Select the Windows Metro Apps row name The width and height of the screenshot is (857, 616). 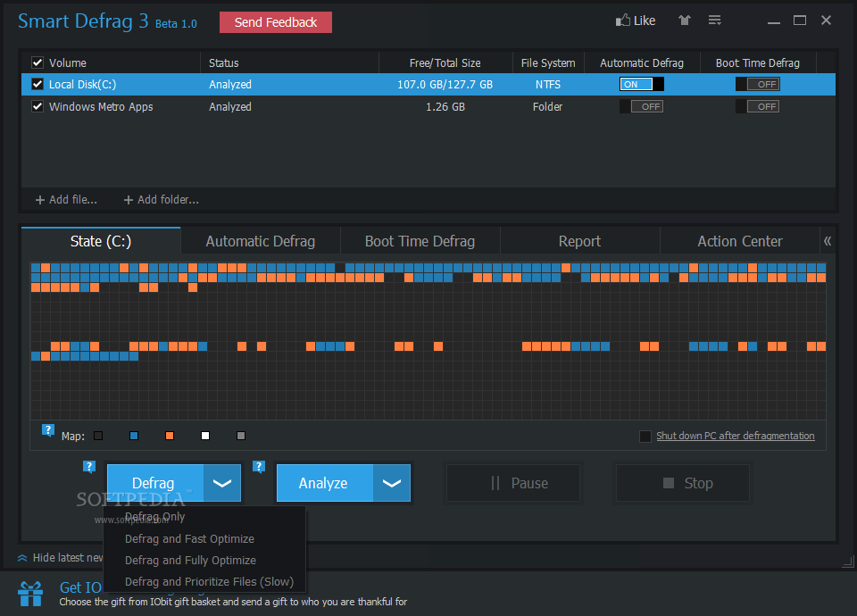click(101, 107)
